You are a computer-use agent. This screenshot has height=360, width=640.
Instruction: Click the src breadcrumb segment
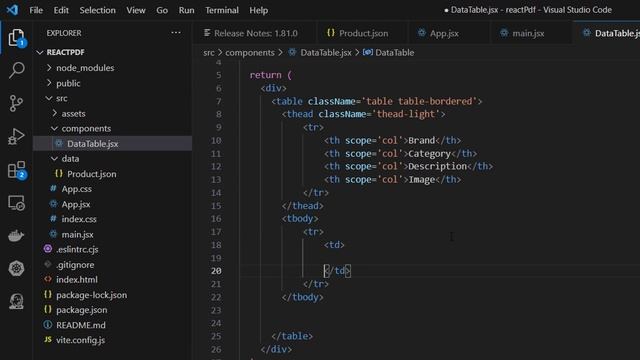coord(209,53)
